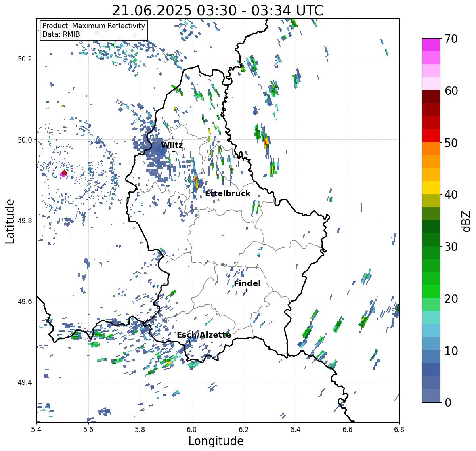This screenshot has height=451, width=476.
Task: Click the 'Product: Maximum Reflectivity' label
Action: coord(94,26)
